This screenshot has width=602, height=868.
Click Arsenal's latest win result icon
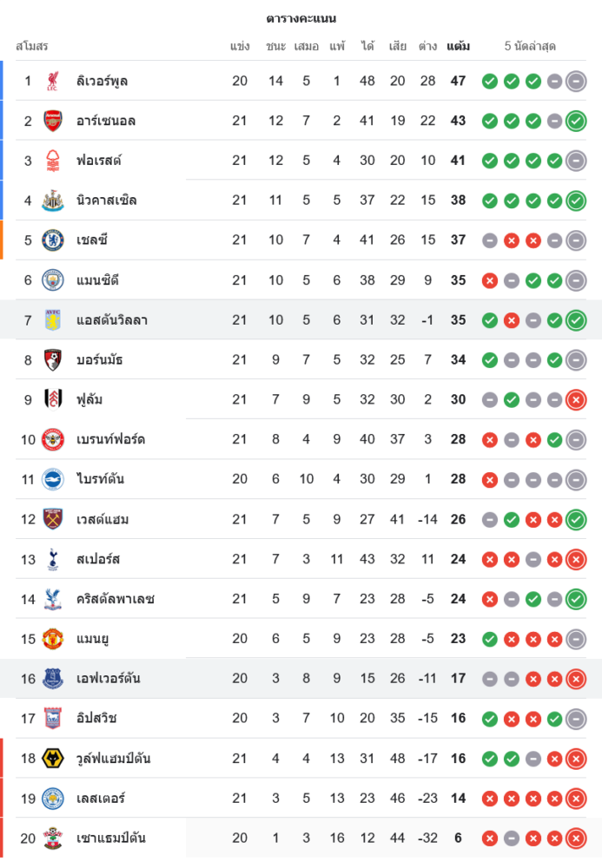[x=575, y=121]
